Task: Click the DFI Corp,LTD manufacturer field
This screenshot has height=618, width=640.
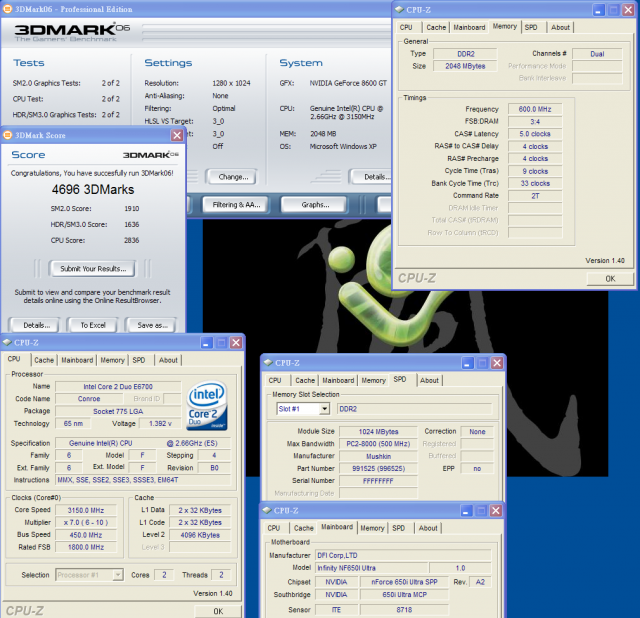Action: coord(403,555)
